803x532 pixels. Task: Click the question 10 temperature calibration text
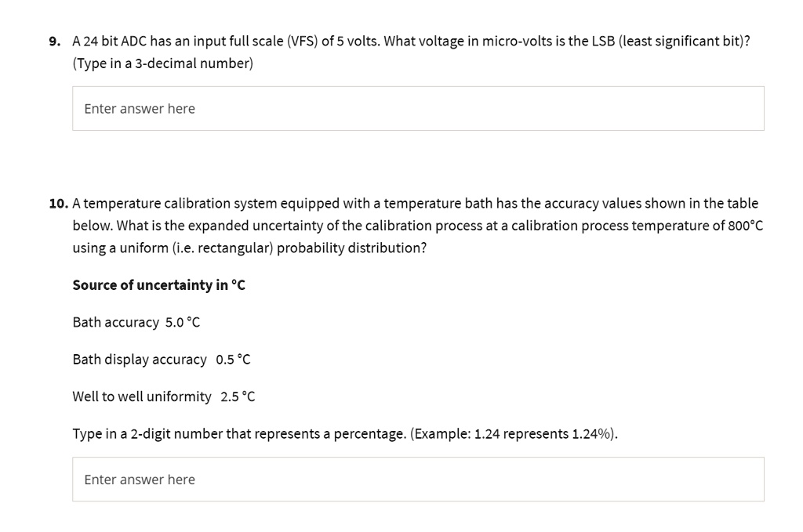click(416, 226)
